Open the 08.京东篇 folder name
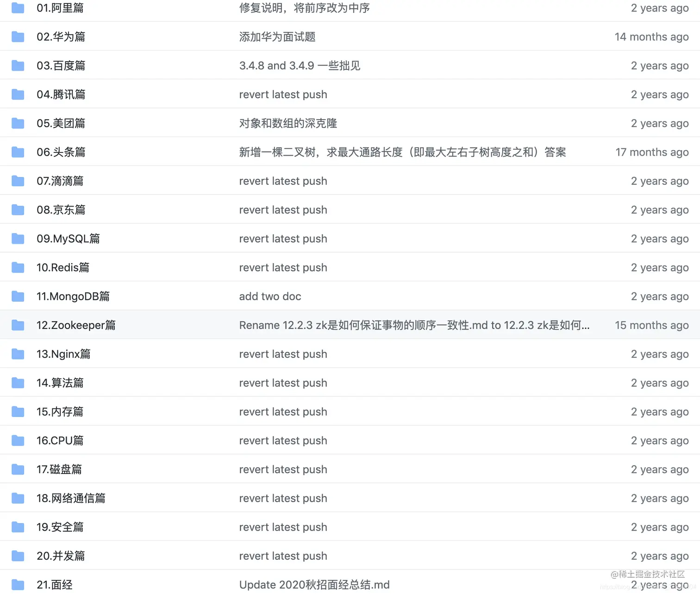 (x=61, y=210)
